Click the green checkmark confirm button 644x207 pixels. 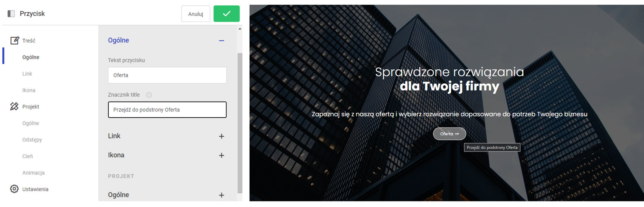click(227, 14)
